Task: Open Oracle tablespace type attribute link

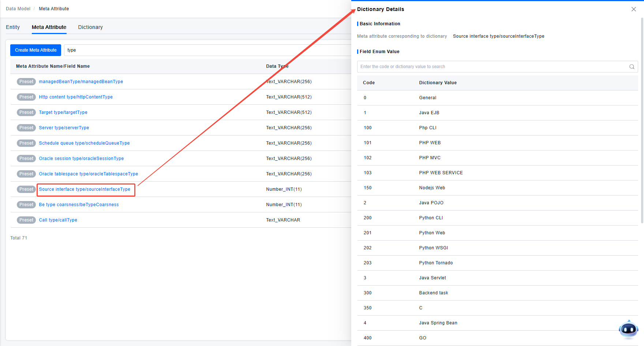Action: (89, 174)
